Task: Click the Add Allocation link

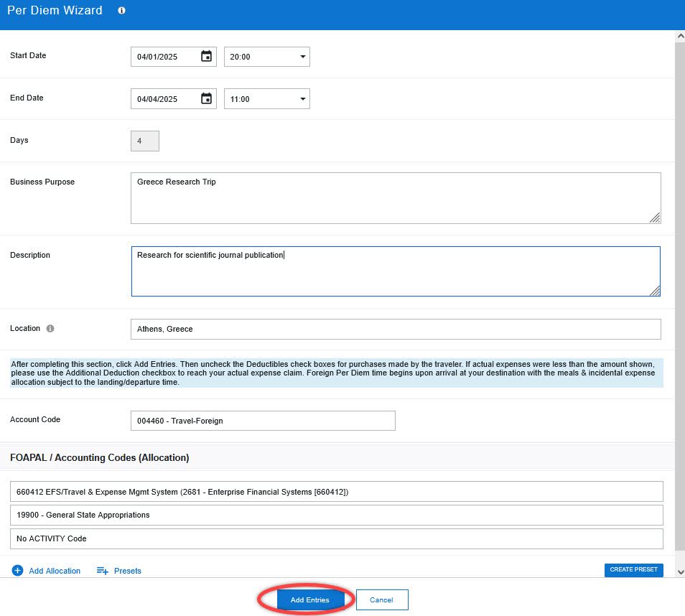Action: (55, 571)
